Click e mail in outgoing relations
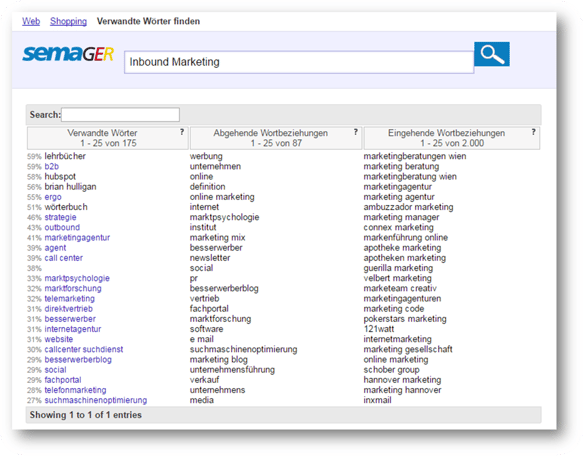The image size is (583, 456). pyautogui.click(x=202, y=339)
